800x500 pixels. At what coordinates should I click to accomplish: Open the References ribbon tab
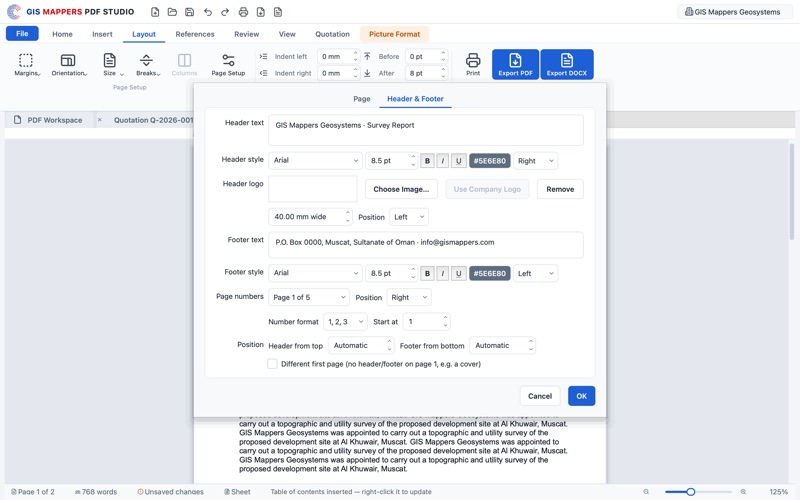[x=195, y=34]
